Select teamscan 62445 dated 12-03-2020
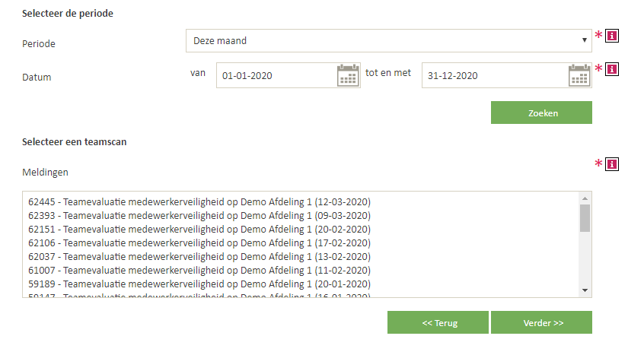644x355 pixels. [x=199, y=202]
